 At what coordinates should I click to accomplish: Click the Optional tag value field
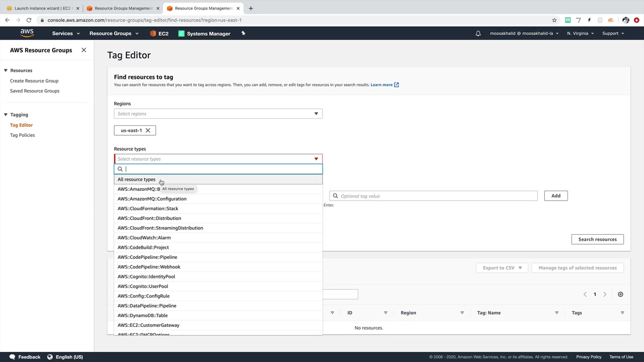pyautogui.click(x=438, y=196)
